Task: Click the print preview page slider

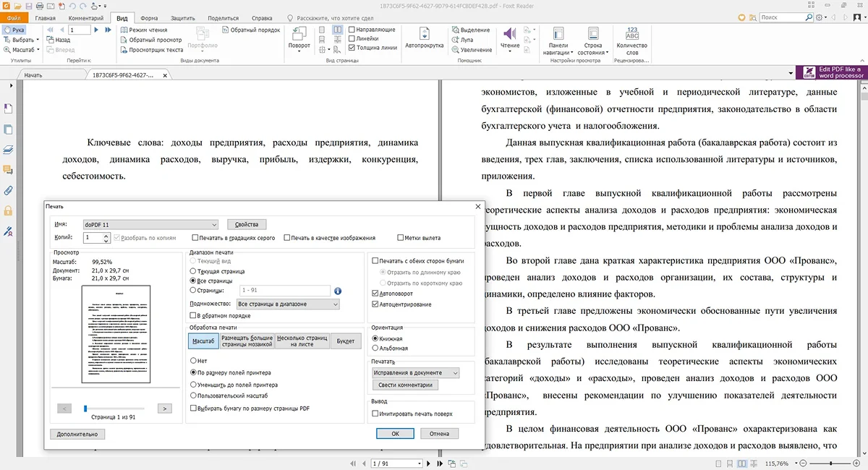Action: click(85, 409)
